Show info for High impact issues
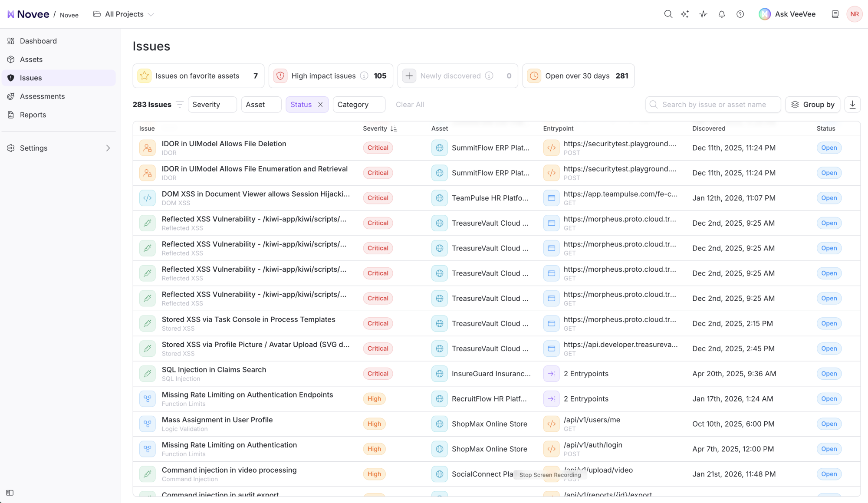 coord(364,76)
